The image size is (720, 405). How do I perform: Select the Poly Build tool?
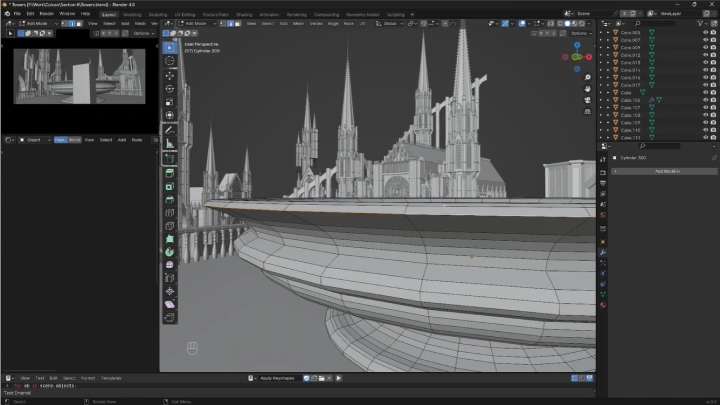[x=169, y=239]
